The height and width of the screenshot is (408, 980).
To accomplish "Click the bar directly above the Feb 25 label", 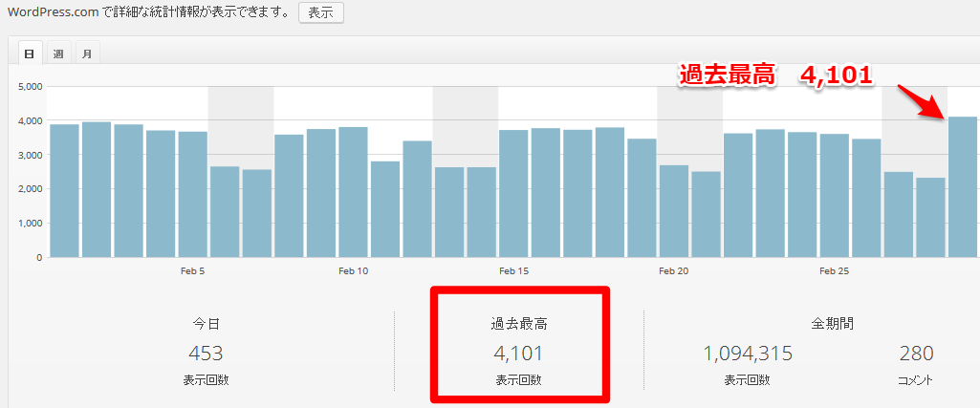I will coord(835,196).
